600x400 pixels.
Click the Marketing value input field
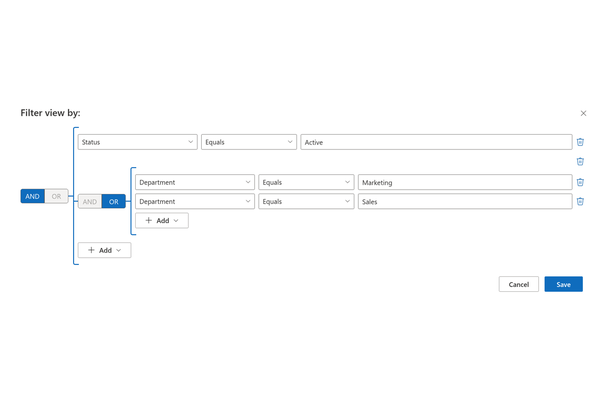click(465, 182)
